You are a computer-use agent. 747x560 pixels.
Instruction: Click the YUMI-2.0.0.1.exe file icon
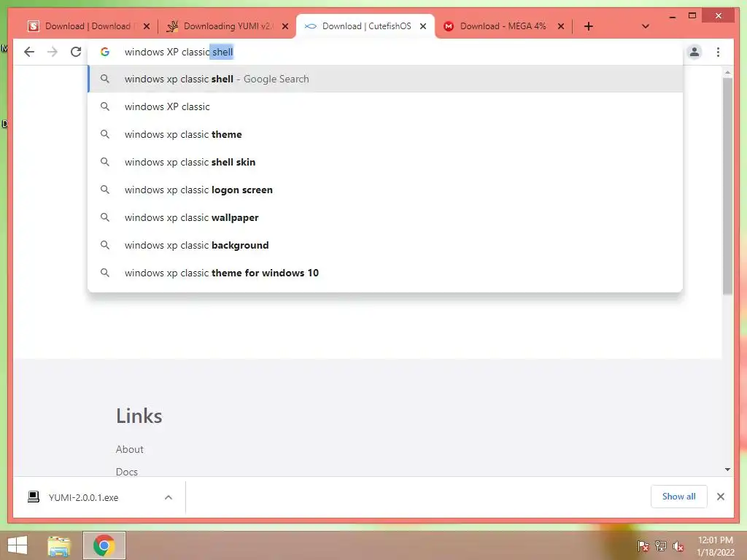click(x=34, y=497)
